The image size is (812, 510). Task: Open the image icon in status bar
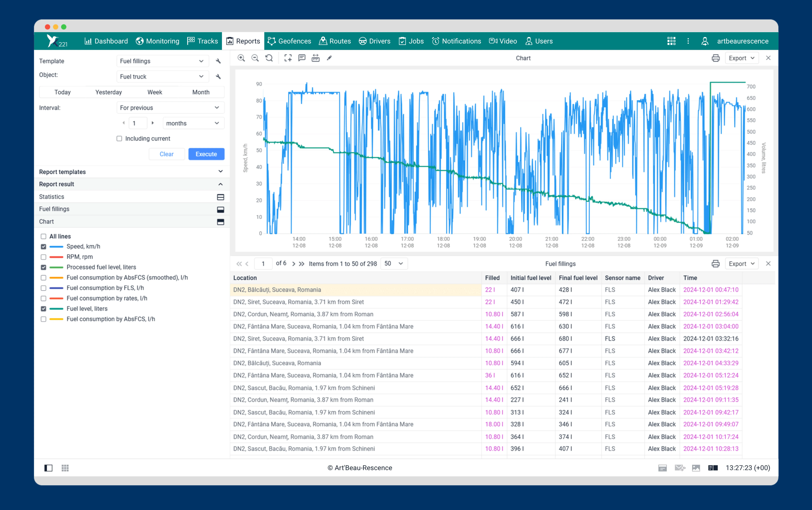tap(696, 468)
